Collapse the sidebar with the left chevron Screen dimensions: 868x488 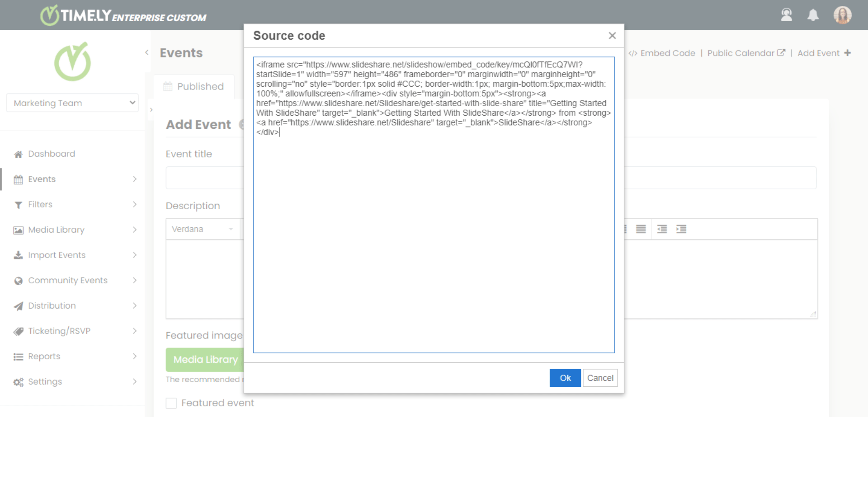click(x=147, y=52)
